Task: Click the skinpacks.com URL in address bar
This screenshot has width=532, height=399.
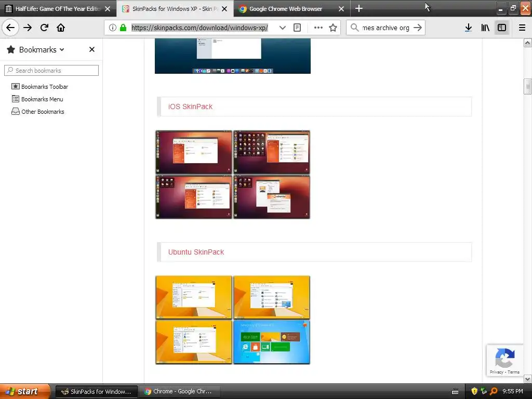Action: [x=199, y=28]
